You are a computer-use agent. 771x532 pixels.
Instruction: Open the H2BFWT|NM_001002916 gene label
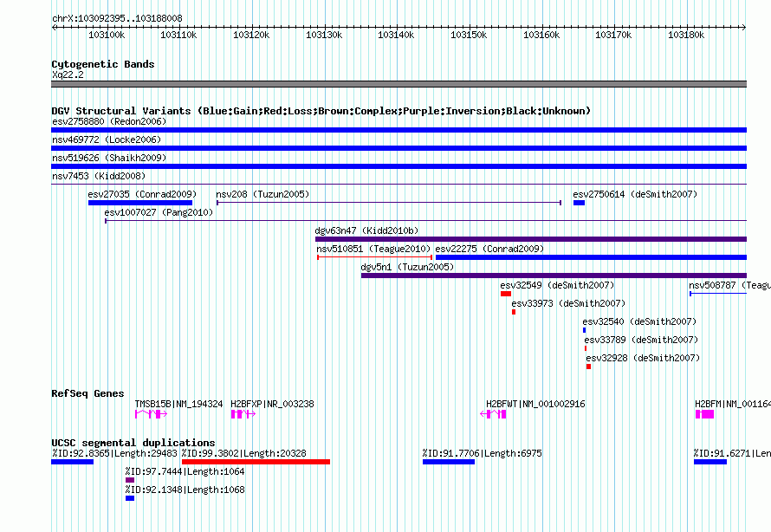(535, 404)
